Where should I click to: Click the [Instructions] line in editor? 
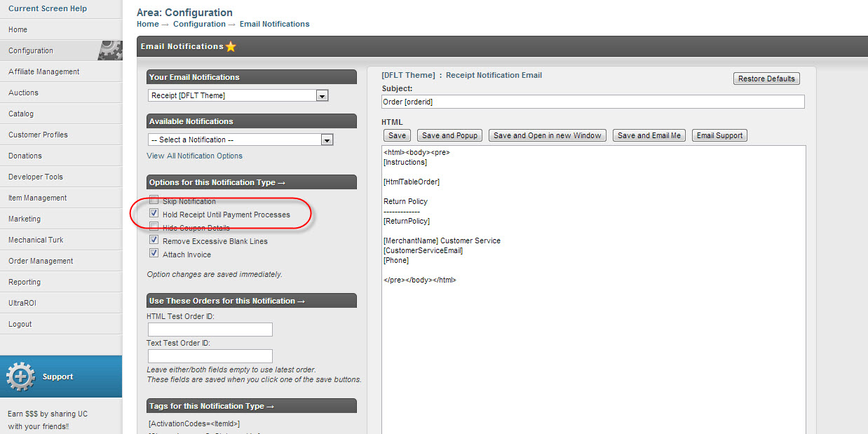pos(405,162)
